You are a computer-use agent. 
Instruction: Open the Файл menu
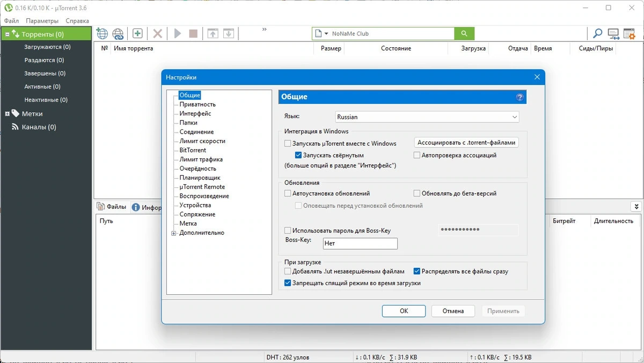11,21
